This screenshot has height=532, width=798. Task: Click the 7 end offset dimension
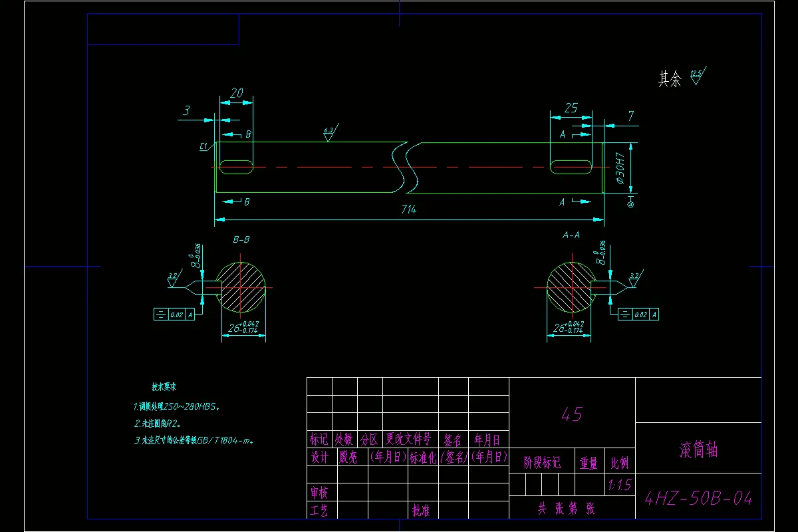point(630,116)
